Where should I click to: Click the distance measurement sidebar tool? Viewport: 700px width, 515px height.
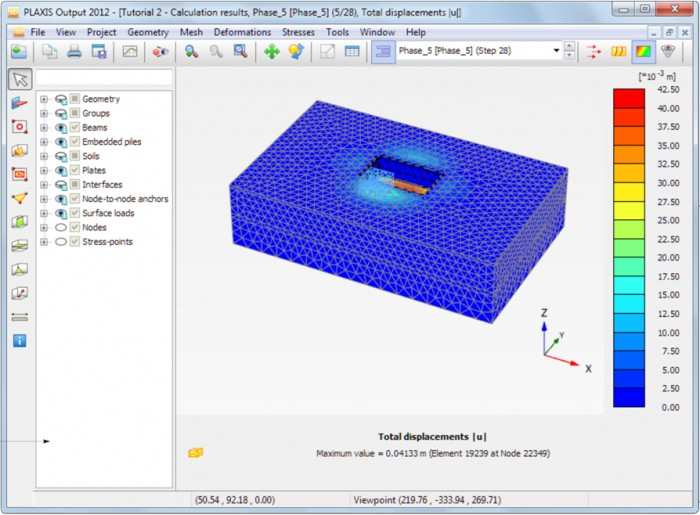click(x=19, y=317)
